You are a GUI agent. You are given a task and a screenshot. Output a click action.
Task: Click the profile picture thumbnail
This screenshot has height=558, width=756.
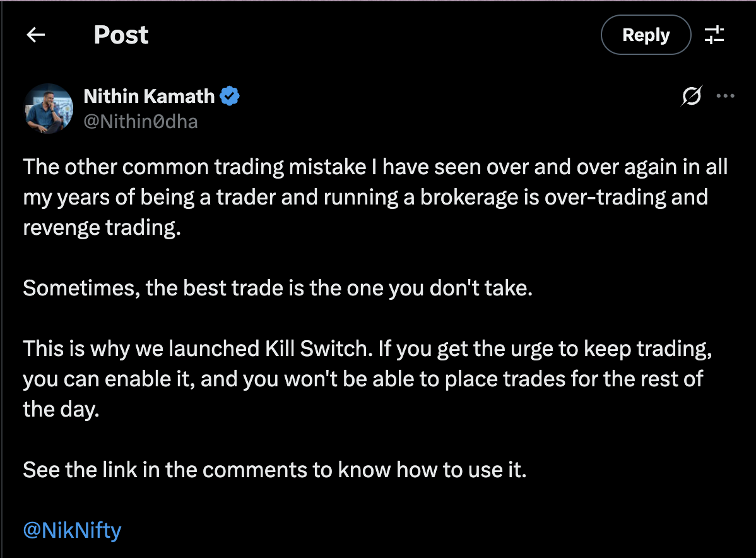pyautogui.click(x=49, y=108)
